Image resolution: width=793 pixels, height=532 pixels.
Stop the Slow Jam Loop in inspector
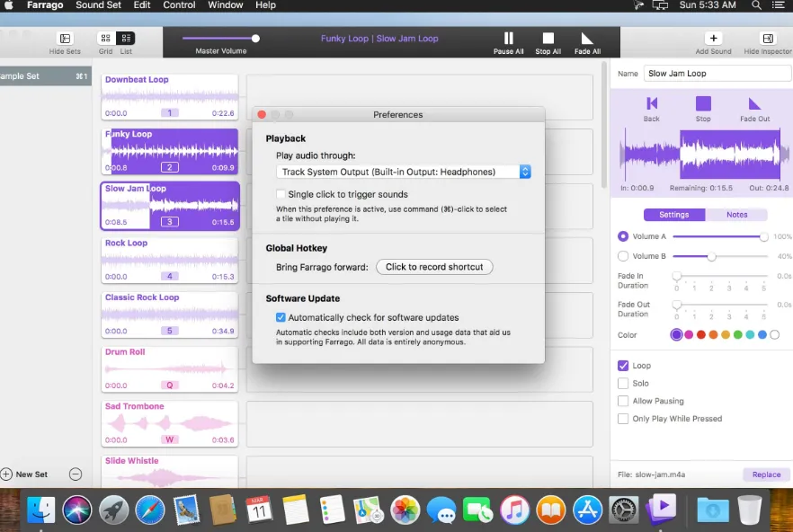[703, 103]
